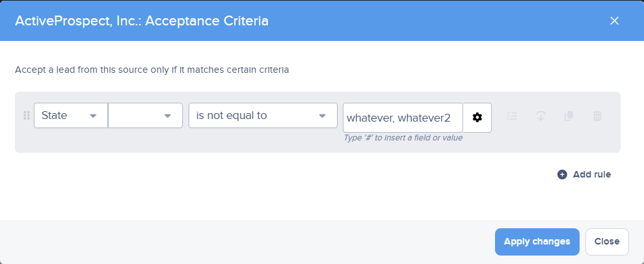The image size is (644, 264).
Task: Click the insert-below arrow icon
Action: 540,116
